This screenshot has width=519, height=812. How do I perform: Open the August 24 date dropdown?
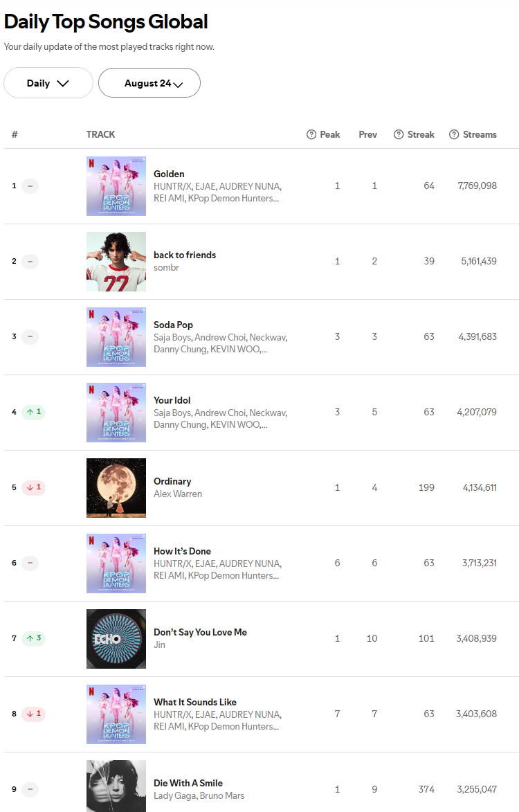point(149,83)
